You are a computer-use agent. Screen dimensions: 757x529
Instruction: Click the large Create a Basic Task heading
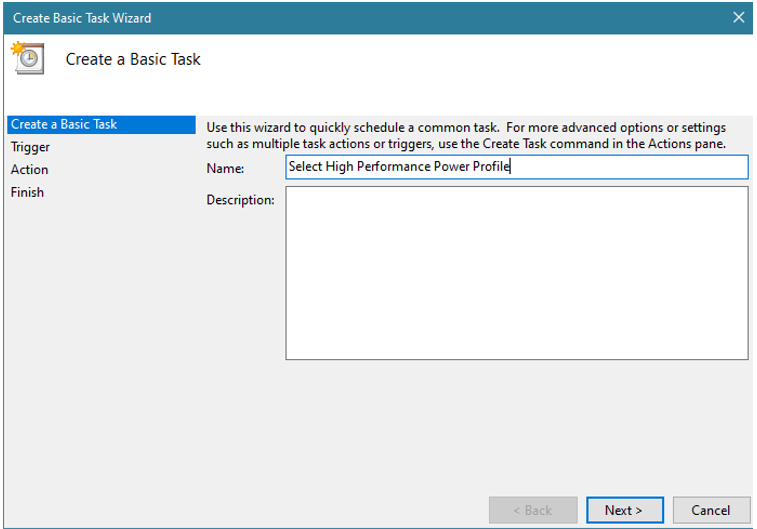point(133,60)
